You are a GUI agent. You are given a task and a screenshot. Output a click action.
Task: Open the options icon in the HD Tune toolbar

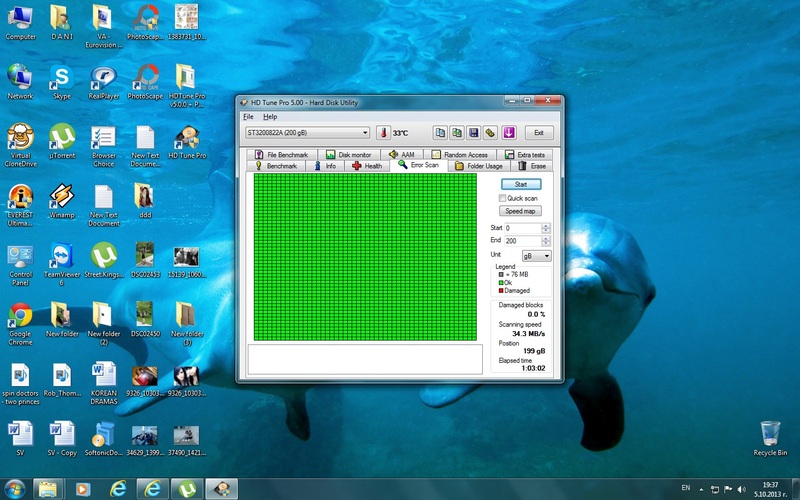(491, 132)
